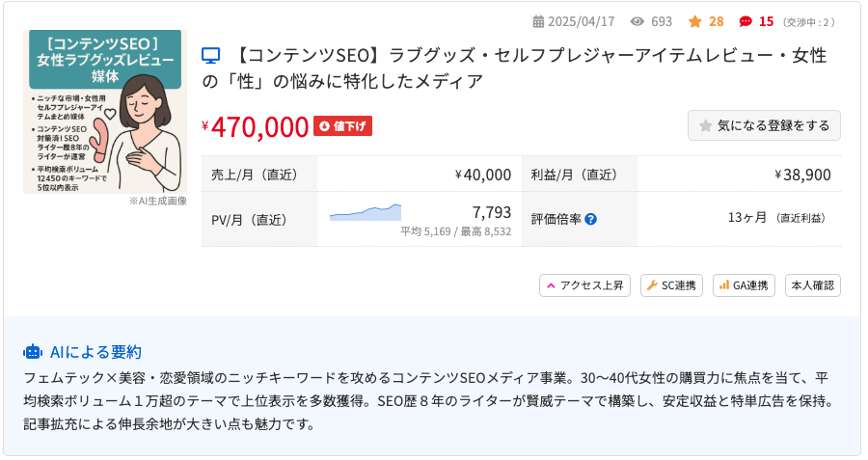Click the monthly PV sparkline chart
Screen dimensions: 868x460
pyautogui.click(x=365, y=213)
